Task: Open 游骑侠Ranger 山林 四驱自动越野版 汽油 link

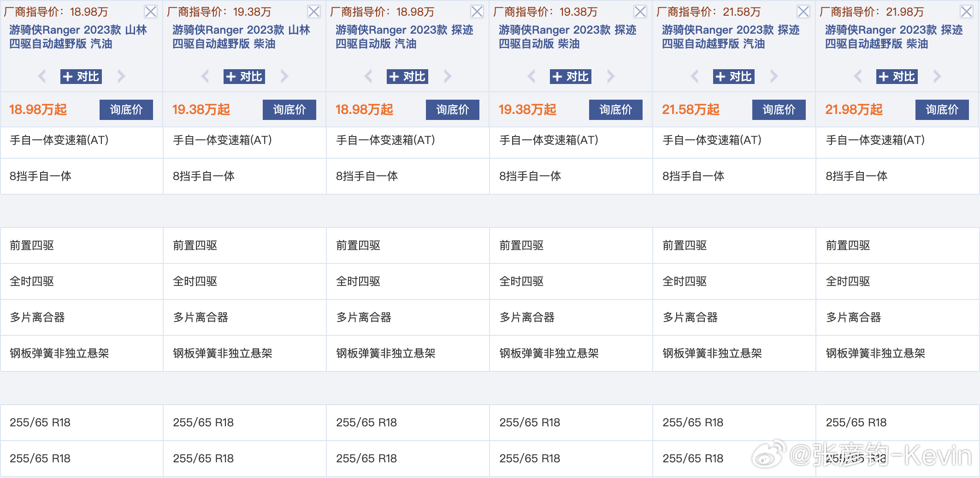Action: 78,37
